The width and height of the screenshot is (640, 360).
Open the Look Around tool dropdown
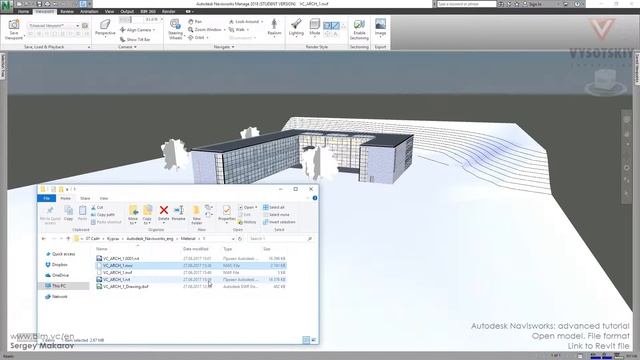[x=246, y=22]
